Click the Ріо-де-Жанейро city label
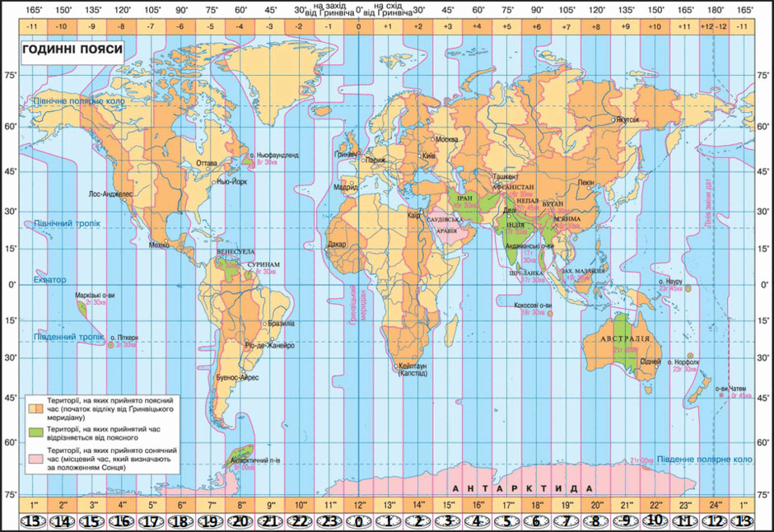774x532 pixels. (269, 345)
